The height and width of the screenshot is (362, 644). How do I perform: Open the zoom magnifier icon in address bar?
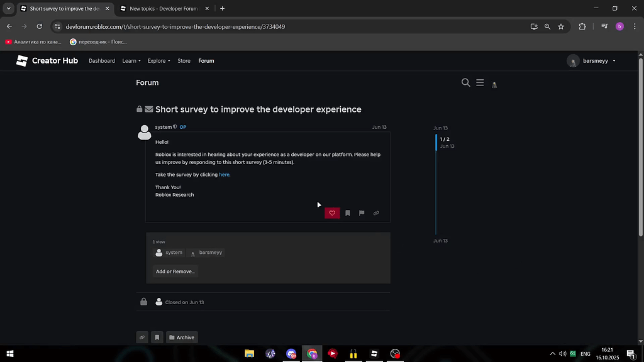point(548,26)
